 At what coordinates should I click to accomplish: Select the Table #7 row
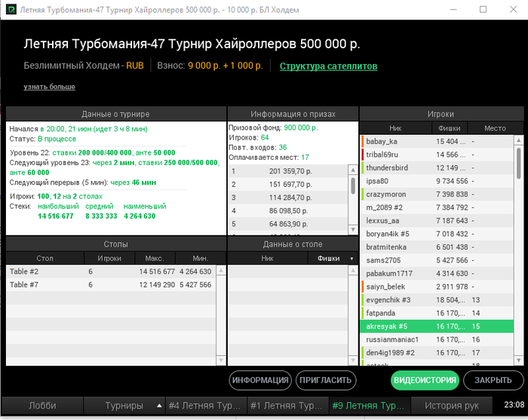(x=111, y=285)
